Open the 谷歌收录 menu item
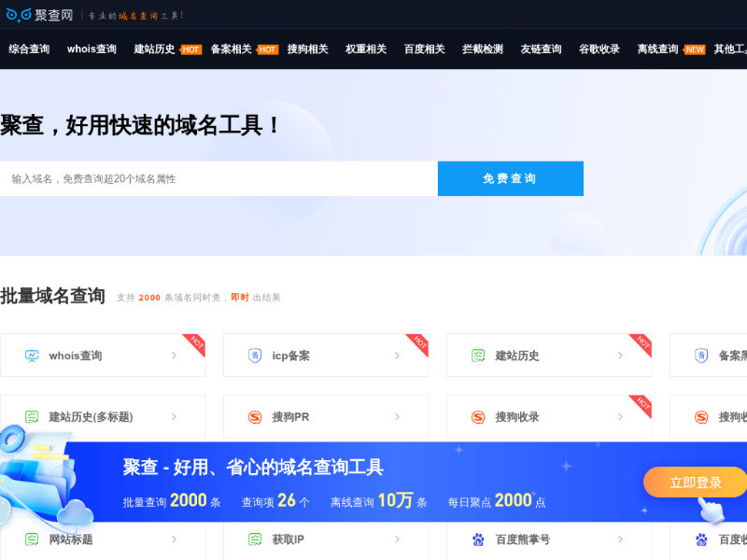 point(599,49)
